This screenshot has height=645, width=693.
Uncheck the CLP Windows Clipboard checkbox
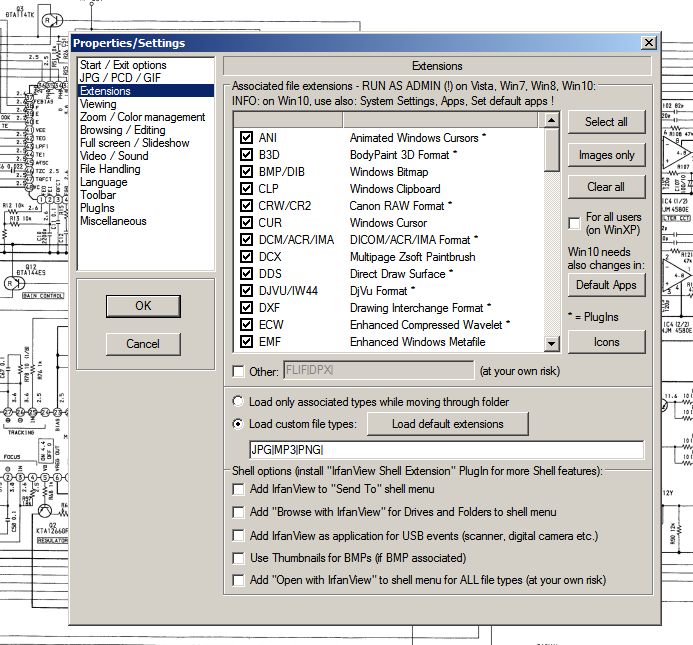pyautogui.click(x=246, y=189)
